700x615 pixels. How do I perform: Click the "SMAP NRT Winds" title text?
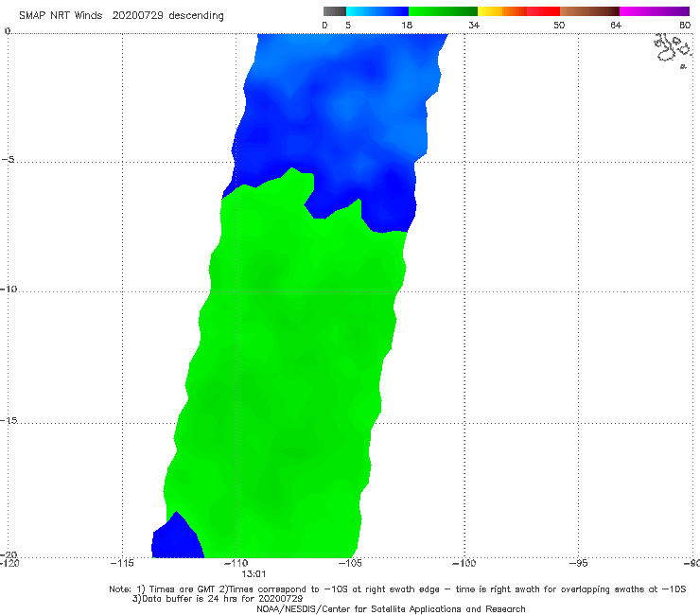click(61, 16)
